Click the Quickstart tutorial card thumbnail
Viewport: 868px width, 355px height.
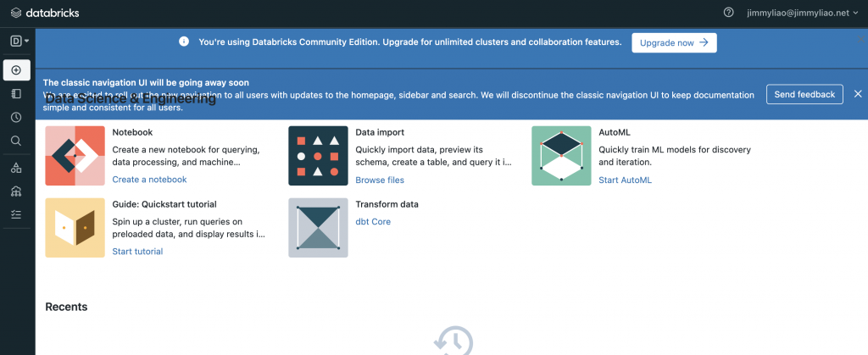click(75, 228)
